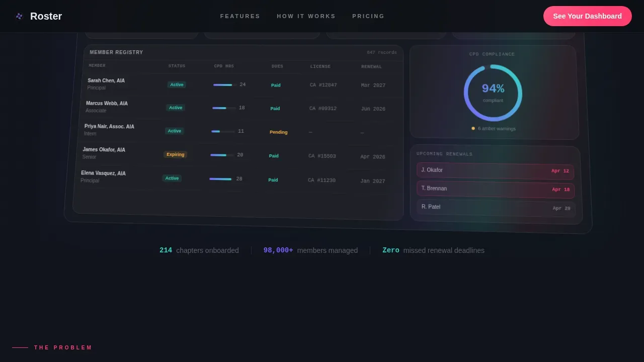Screen dimensions: 644x362
Task: Click Expiring status badge for James Okafor
Action: (176, 154)
